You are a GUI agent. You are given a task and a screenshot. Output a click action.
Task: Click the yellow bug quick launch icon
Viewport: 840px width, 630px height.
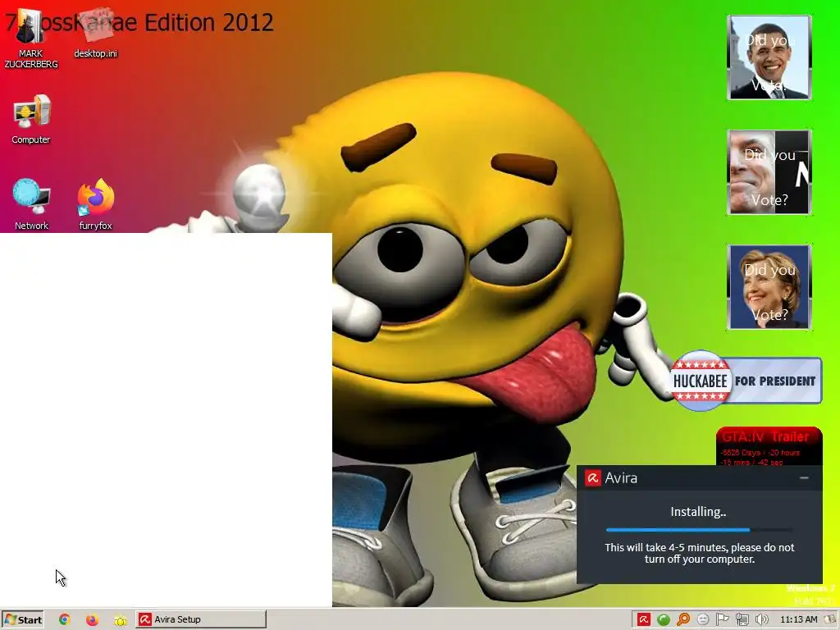[x=121, y=620]
